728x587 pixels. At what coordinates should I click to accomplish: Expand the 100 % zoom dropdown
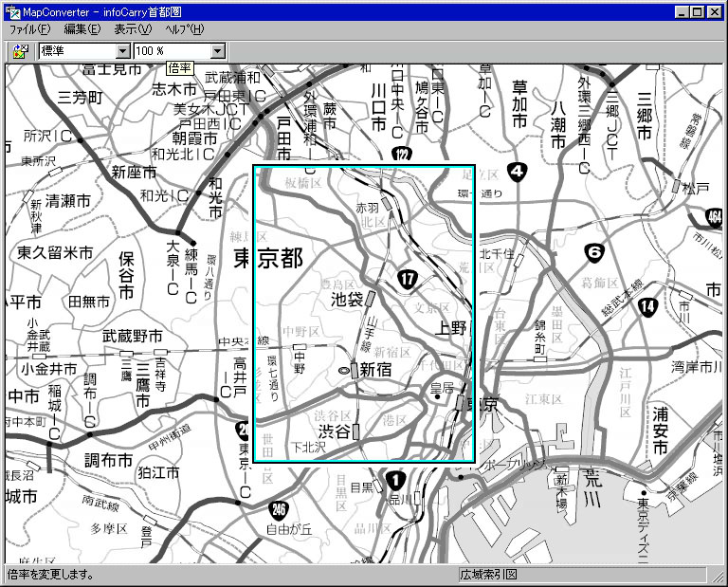(x=218, y=51)
